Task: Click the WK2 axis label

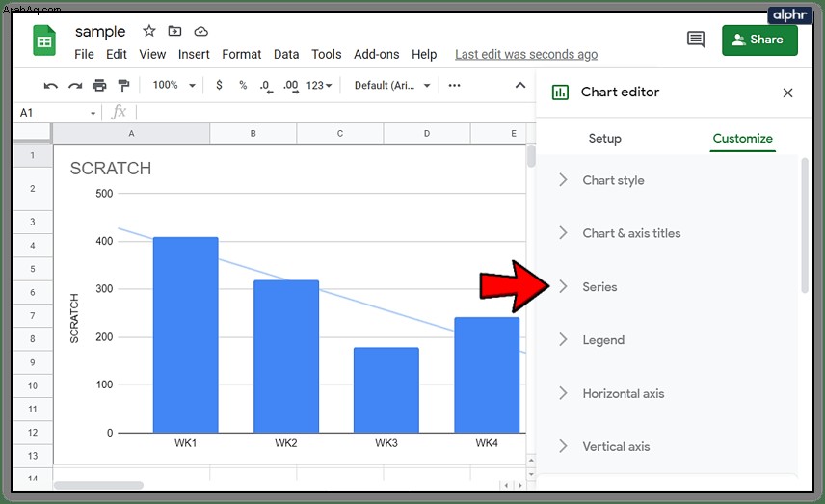Action: click(285, 443)
